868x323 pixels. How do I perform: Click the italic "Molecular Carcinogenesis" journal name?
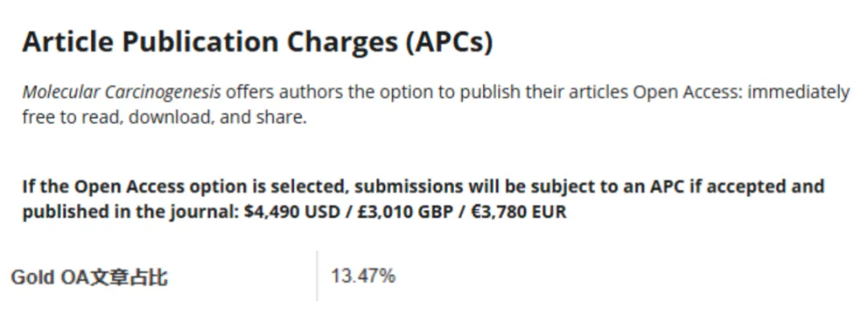coord(121,92)
